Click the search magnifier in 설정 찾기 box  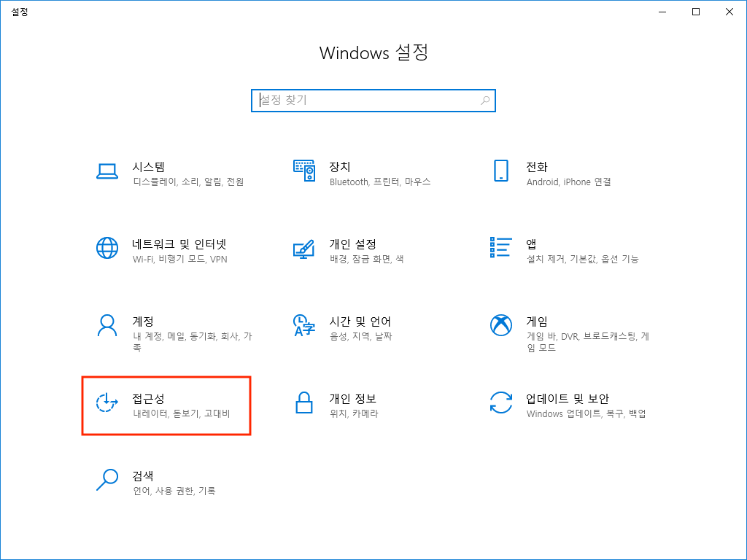(485, 101)
